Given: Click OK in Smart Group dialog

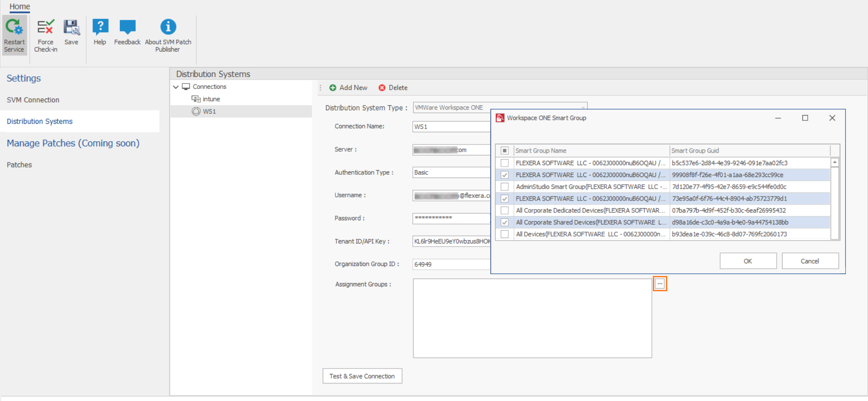Looking at the screenshot, I should coord(748,261).
